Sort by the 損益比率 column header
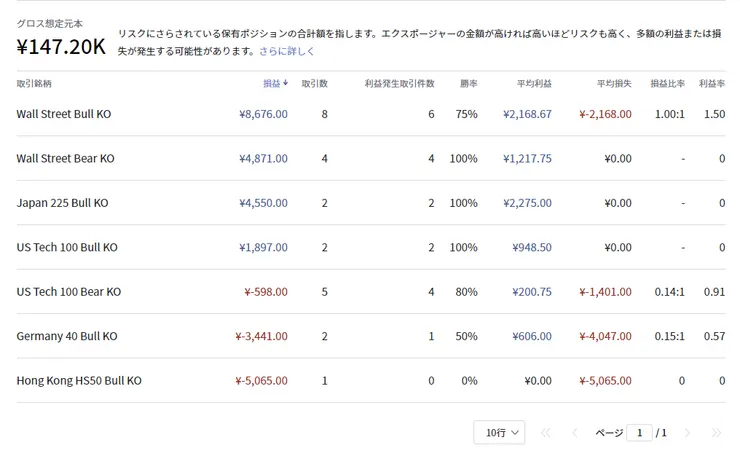 pos(667,83)
